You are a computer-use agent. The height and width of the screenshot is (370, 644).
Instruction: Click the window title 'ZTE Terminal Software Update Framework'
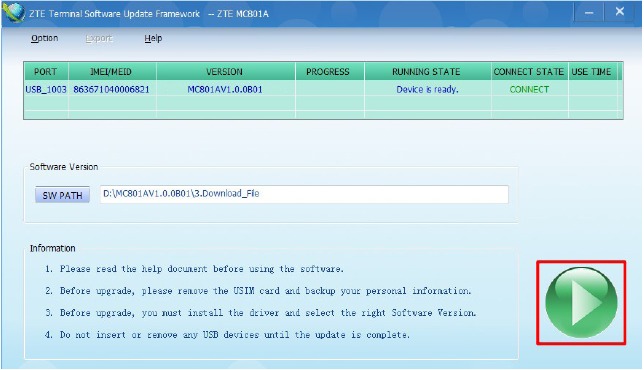115,14
